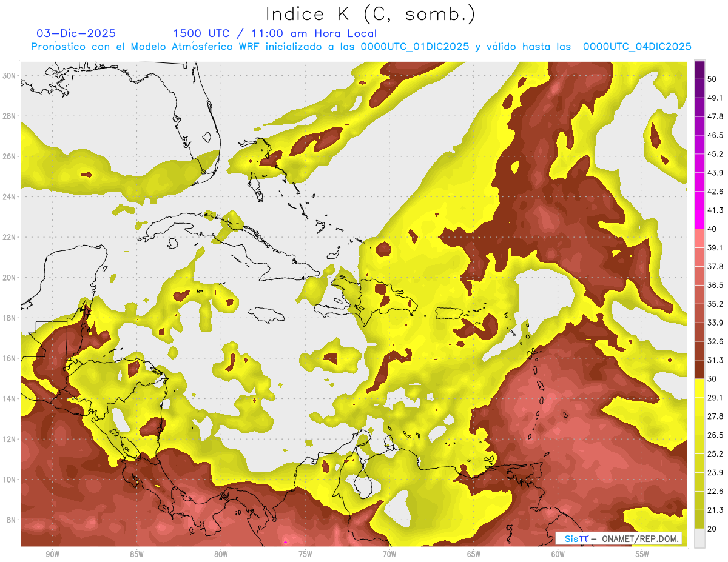The width and height of the screenshot is (728, 562).
Task: Click the legend value 33.9
Action: point(715,323)
